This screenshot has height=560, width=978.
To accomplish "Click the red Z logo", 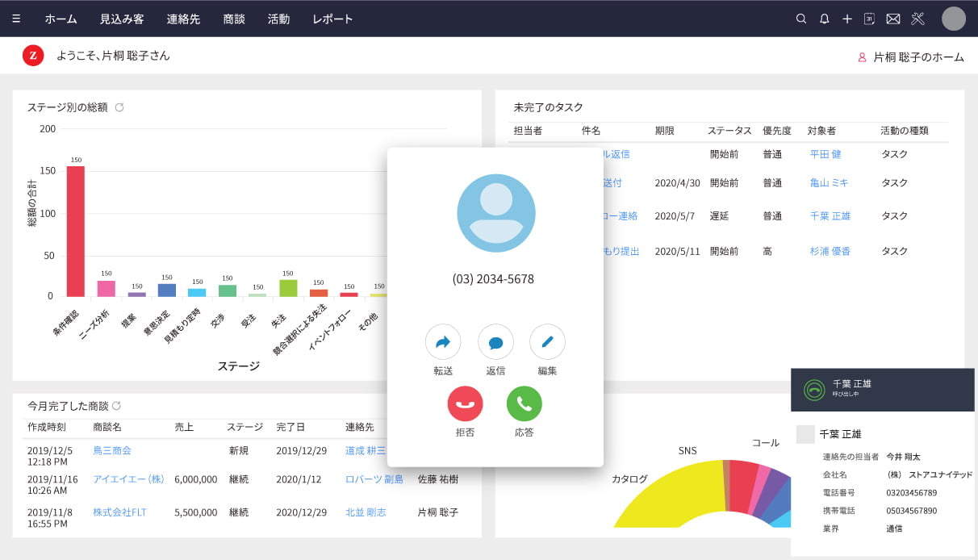I will click(33, 55).
